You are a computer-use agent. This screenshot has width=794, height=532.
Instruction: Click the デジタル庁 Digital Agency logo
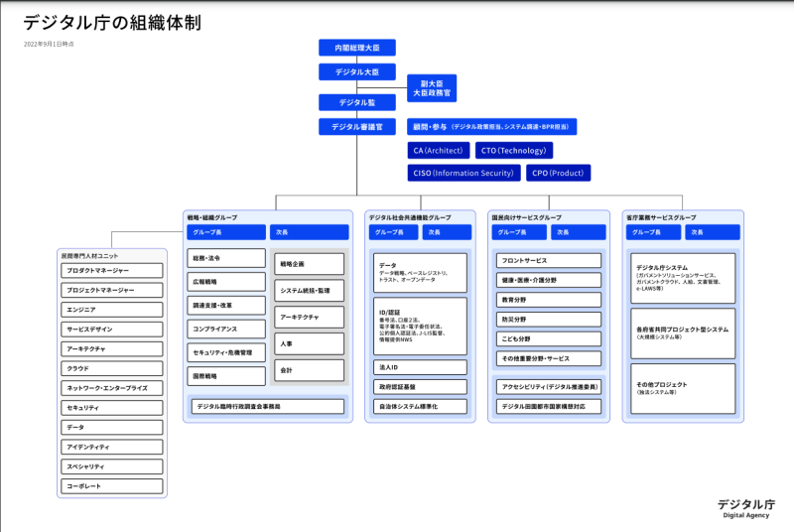coord(742,507)
